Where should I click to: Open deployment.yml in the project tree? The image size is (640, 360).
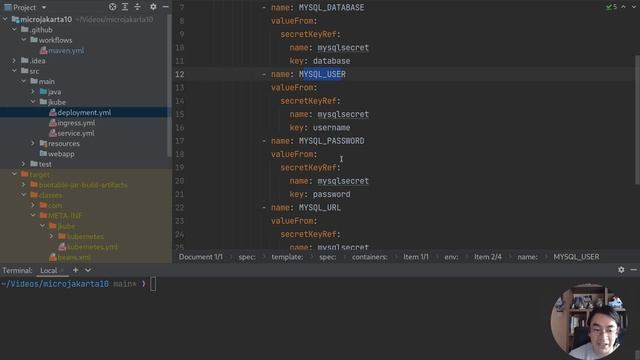tap(84, 112)
